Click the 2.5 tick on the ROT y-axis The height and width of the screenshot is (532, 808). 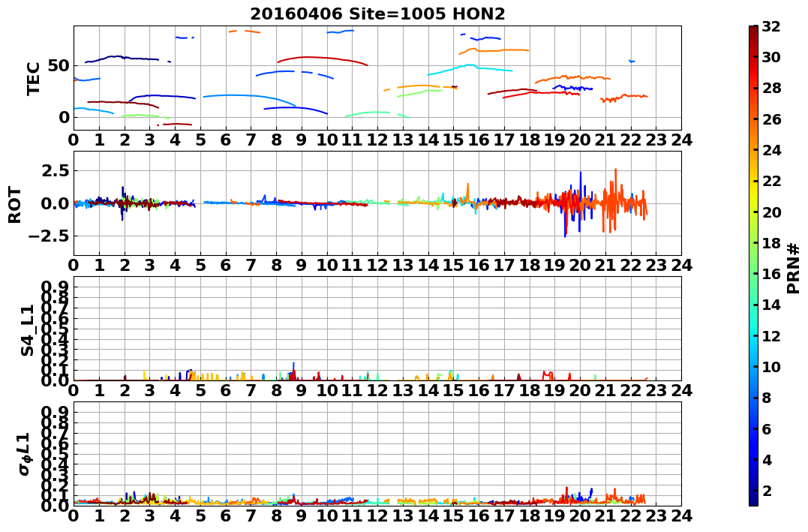56,170
